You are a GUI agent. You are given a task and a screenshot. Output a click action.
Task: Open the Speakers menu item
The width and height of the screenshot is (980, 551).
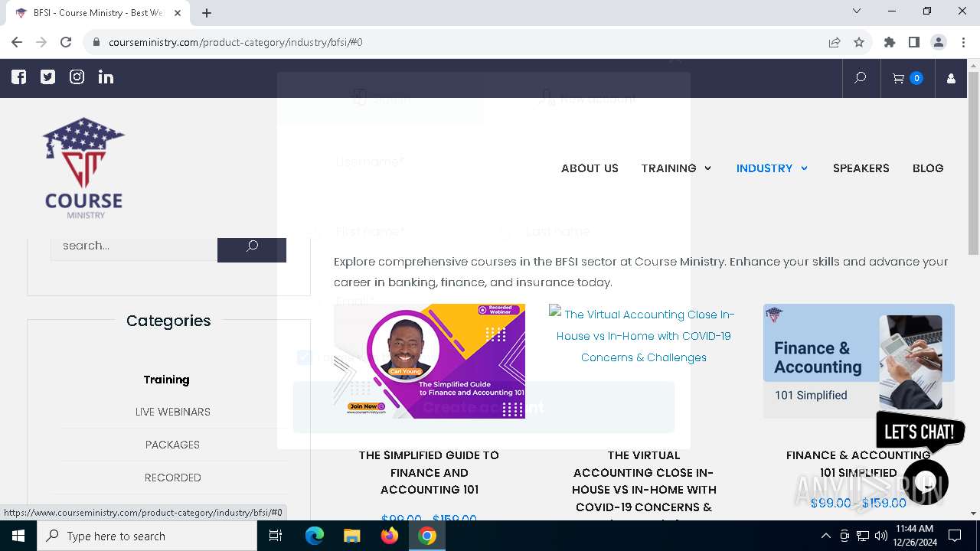861,168
